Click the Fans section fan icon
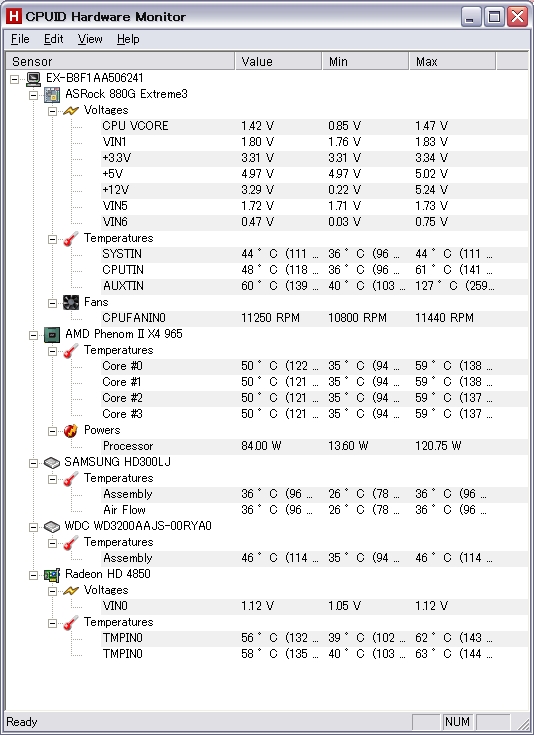This screenshot has height=735, width=534. [x=71, y=302]
